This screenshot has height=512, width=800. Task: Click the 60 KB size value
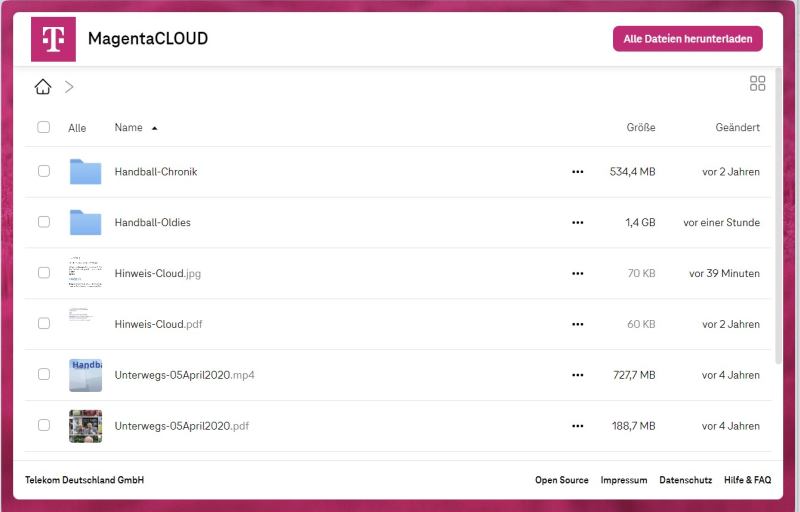tap(641, 324)
